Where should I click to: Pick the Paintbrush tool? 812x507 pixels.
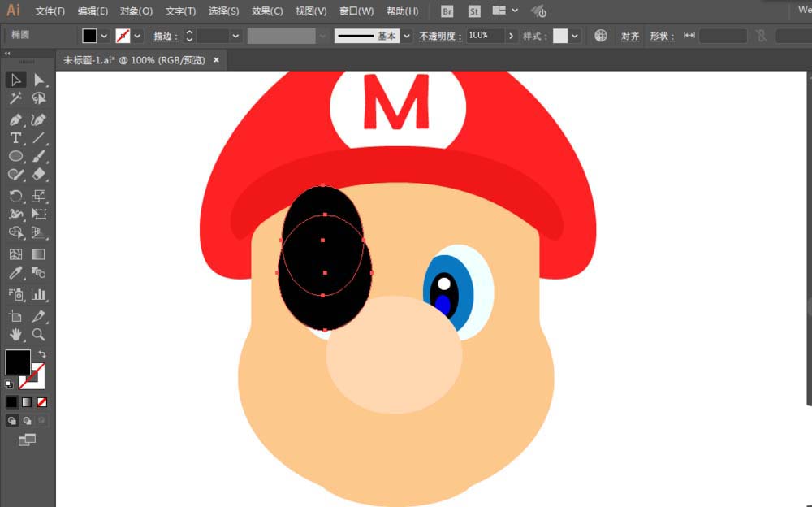(x=39, y=156)
